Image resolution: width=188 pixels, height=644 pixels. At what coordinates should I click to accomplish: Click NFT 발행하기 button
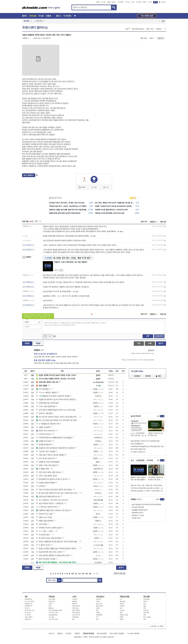[x=28, y=175]
